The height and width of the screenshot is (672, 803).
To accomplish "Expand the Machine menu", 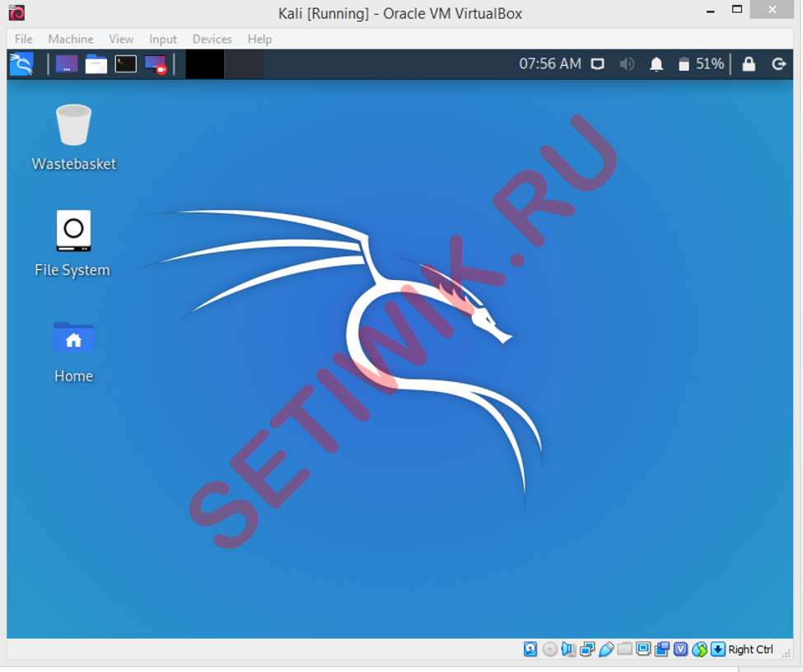I will (71, 39).
